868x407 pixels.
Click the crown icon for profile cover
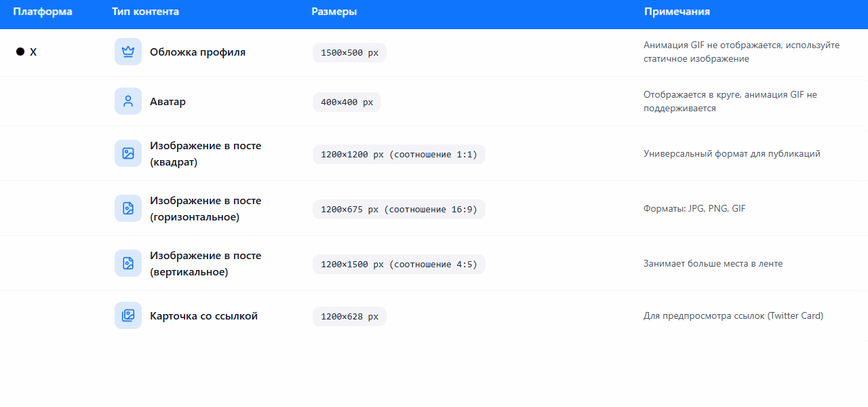tap(128, 52)
